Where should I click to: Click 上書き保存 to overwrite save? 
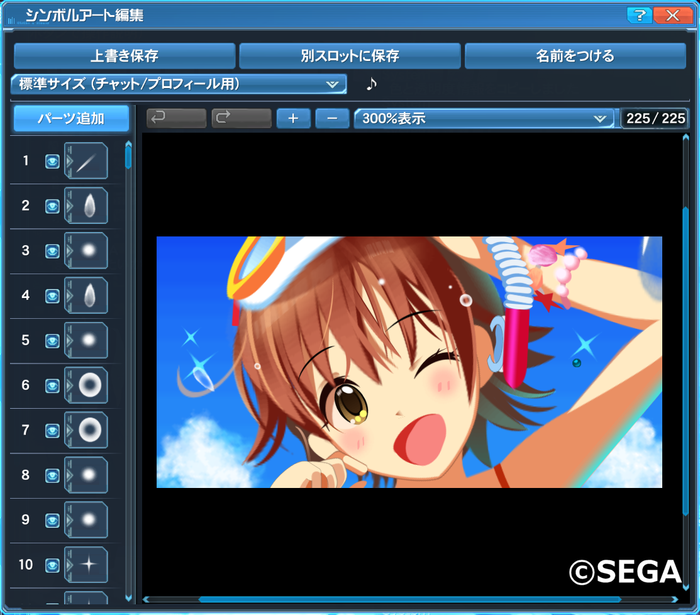[x=125, y=56]
